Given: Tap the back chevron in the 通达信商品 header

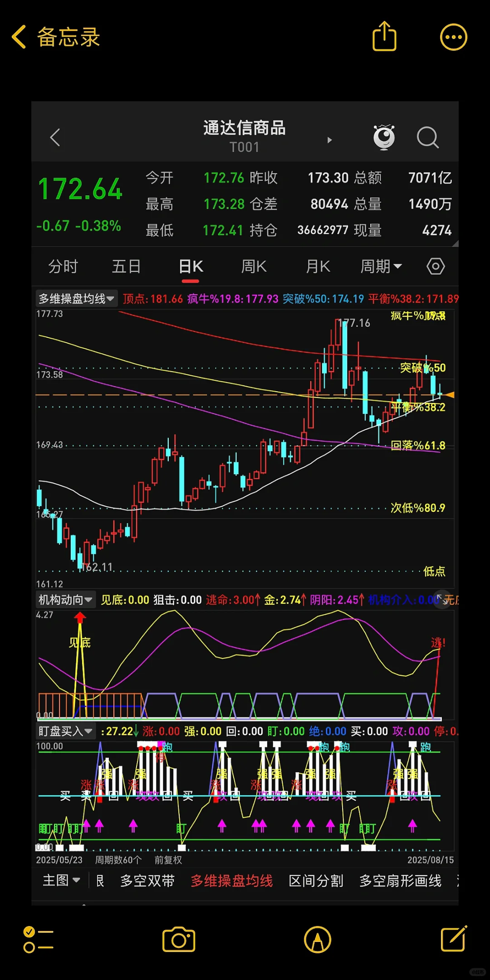Looking at the screenshot, I should (55, 137).
